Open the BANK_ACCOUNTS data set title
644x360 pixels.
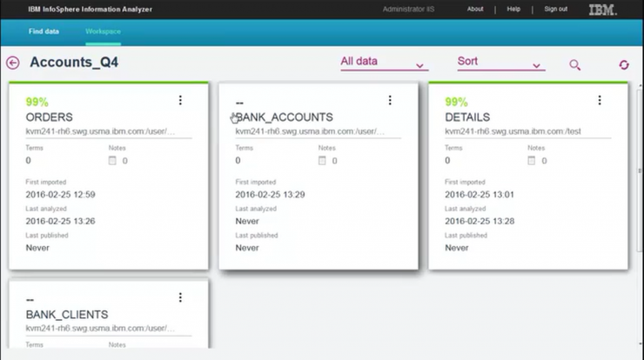click(285, 117)
